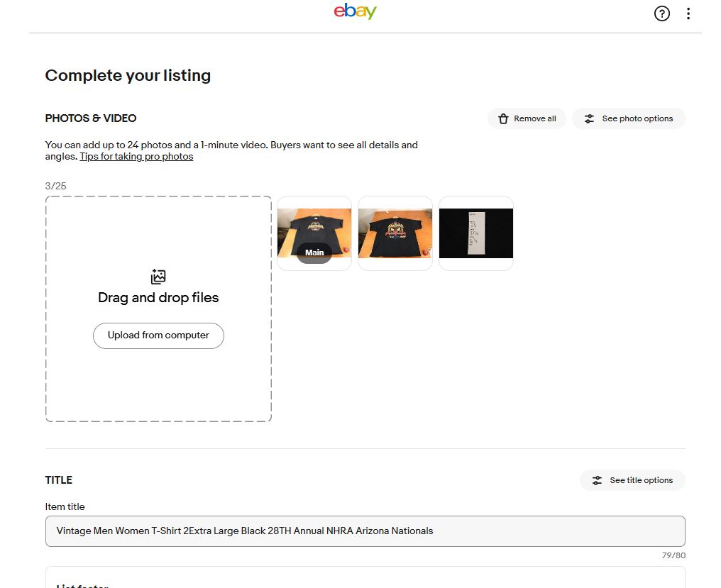
Task: Click the eBay logo
Action: 355,11
